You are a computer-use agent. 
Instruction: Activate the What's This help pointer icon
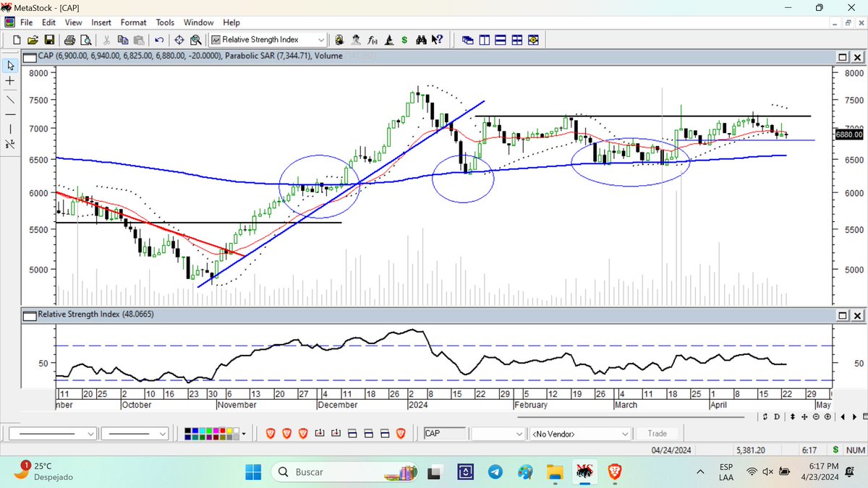437,40
